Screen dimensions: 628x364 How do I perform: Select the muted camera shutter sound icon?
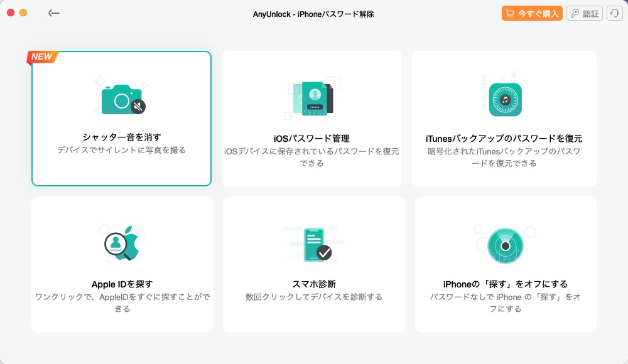point(121,99)
